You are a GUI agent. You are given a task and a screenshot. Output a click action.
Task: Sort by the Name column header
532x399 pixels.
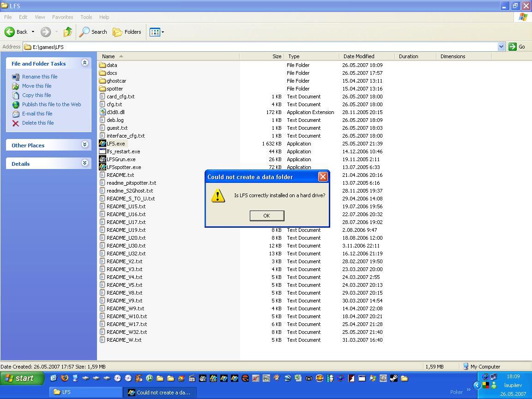(x=168, y=56)
